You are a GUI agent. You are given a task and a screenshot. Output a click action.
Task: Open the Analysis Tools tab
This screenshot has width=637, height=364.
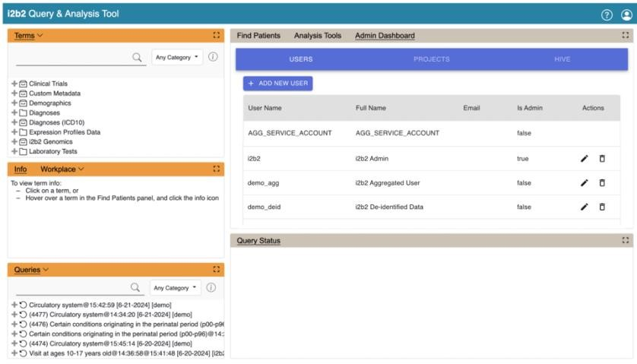coord(318,36)
